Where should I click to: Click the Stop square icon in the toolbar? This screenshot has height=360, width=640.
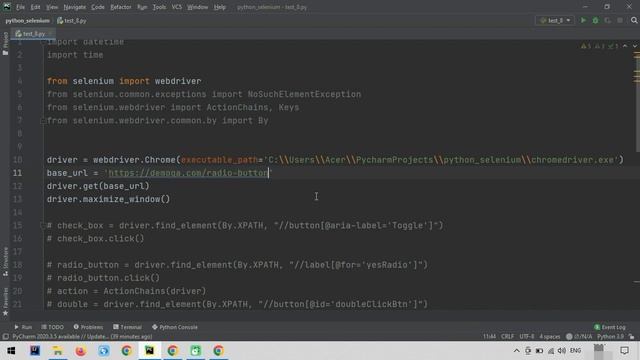point(620,20)
